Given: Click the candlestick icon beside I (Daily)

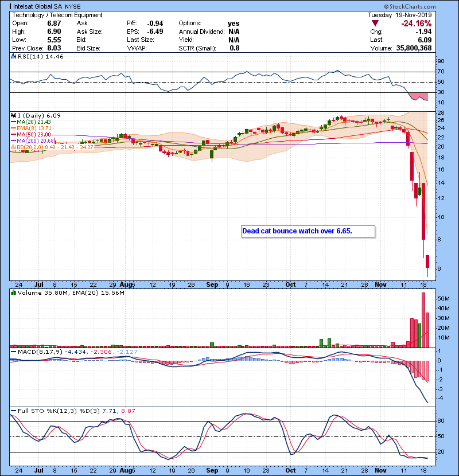Looking at the screenshot, I should (13, 115).
